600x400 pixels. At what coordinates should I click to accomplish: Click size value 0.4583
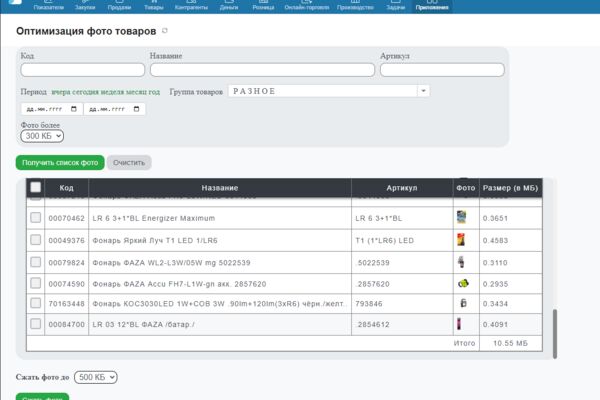pyautogui.click(x=496, y=240)
